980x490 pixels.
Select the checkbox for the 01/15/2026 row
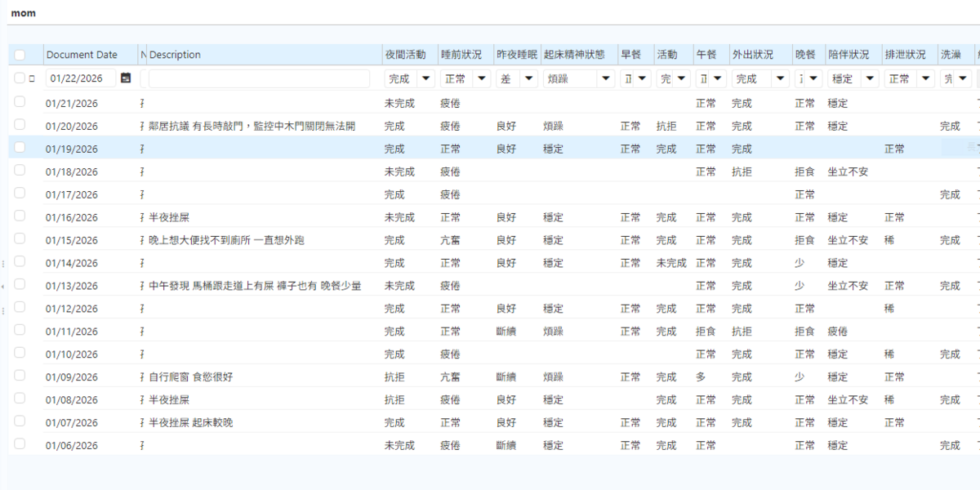pos(20,239)
